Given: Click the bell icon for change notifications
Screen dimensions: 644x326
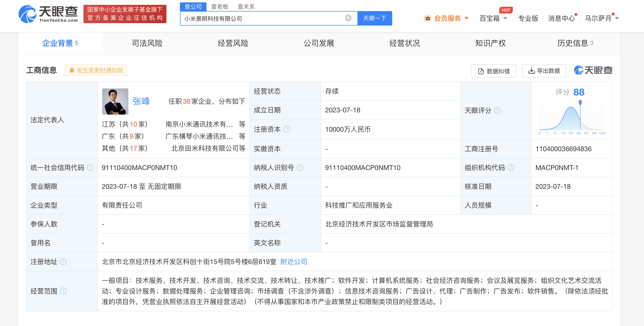Looking at the screenshot, I should (72, 70).
